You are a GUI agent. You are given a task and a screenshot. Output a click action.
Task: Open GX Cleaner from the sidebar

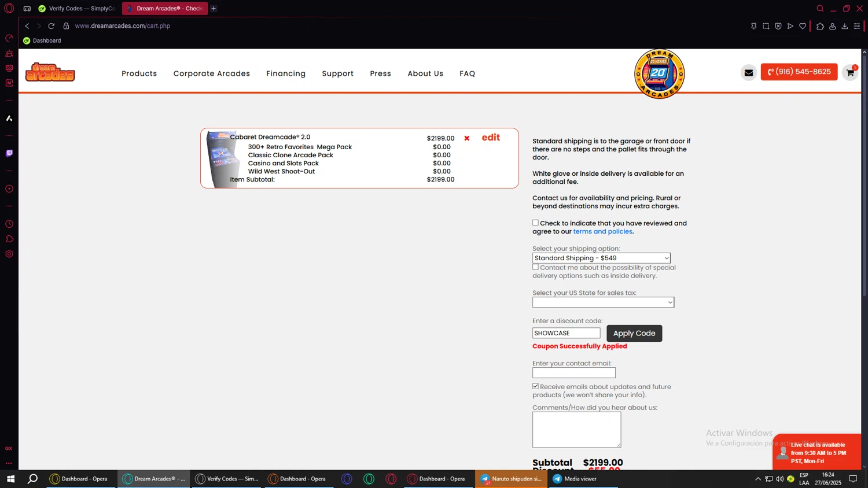[9, 53]
